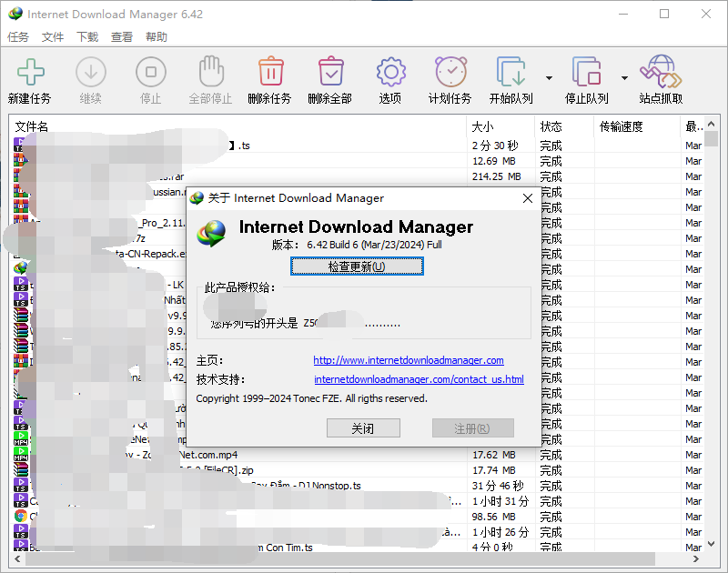The height and width of the screenshot is (573, 728).
Task: Click the Start Queue (开始队列) icon
Action: (511, 73)
